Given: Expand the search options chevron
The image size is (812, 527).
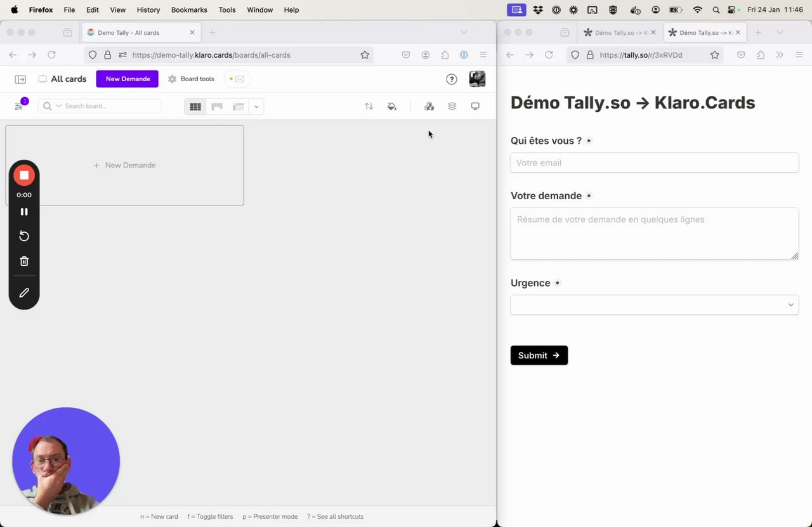Looking at the screenshot, I should (59, 106).
